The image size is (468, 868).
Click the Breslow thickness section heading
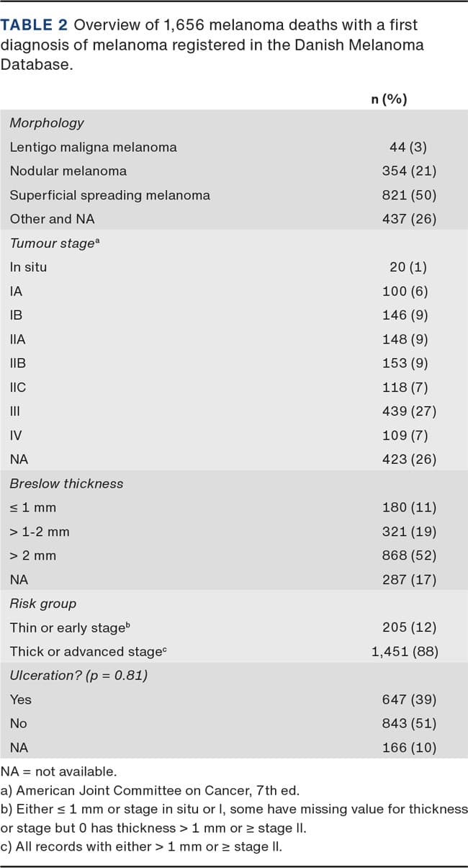tap(66, 483)
